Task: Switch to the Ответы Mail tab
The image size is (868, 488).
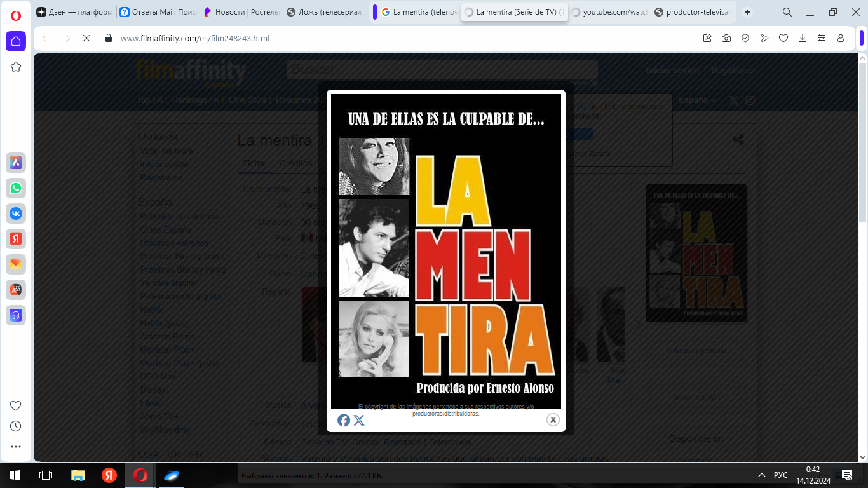Action: (x=158, y=12)
